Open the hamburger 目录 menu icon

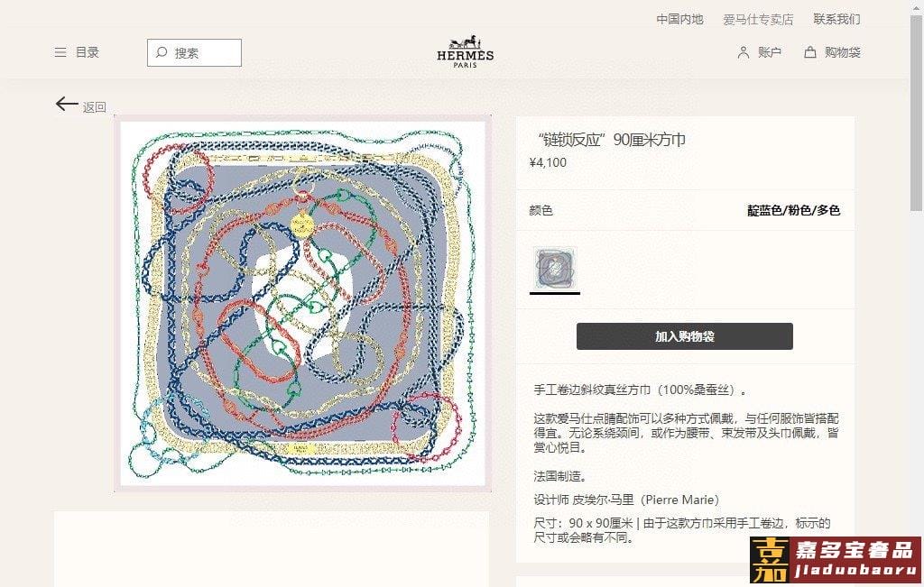coord(60,52)
